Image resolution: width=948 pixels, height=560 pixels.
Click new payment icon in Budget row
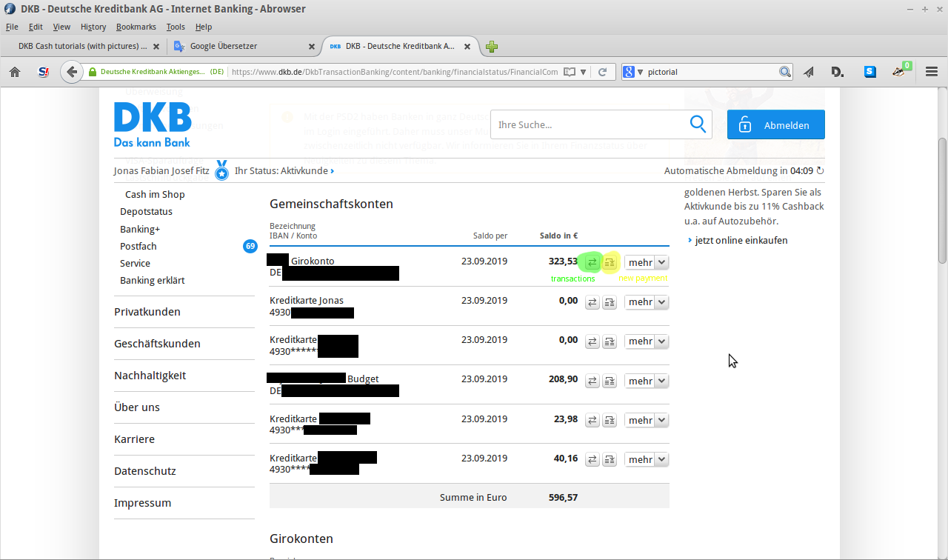point(610,381)
